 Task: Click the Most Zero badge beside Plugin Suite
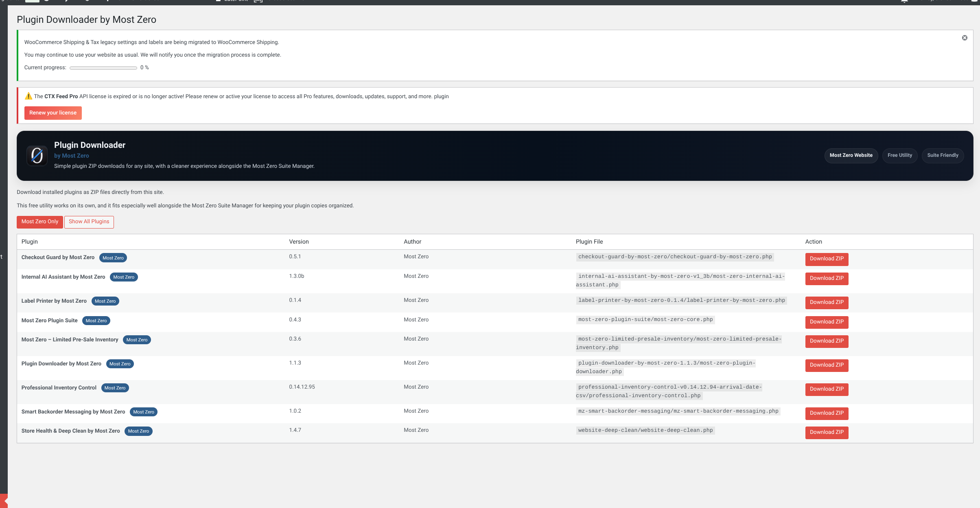(x=96, y=321)
